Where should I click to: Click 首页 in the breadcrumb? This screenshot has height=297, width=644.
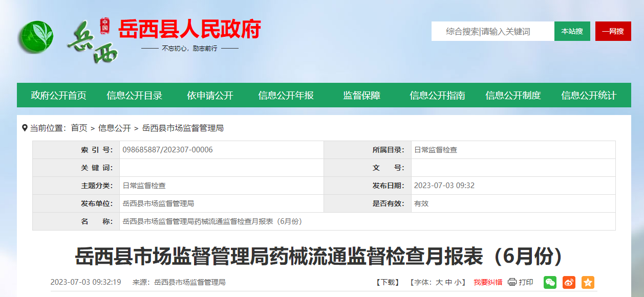pos(79,128)
